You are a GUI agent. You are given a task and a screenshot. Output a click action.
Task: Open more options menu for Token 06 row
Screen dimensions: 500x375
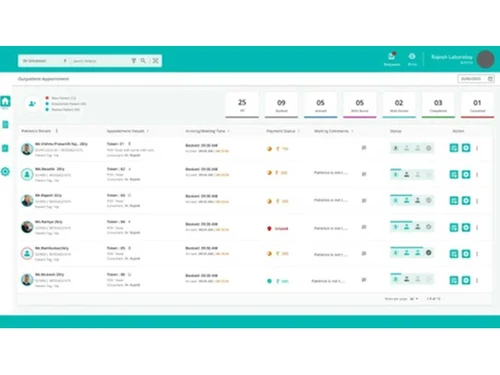click(477, 280)
